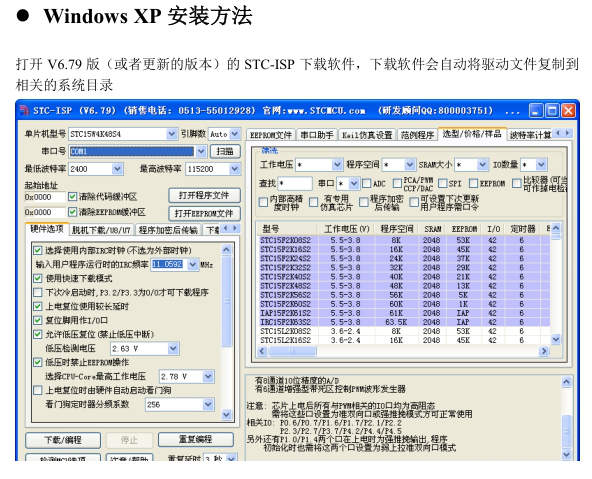592x479 pixels.
Task: Toggle 选择使用内部IRC时钟 checkbox
Action: click(x=37, y=250)
